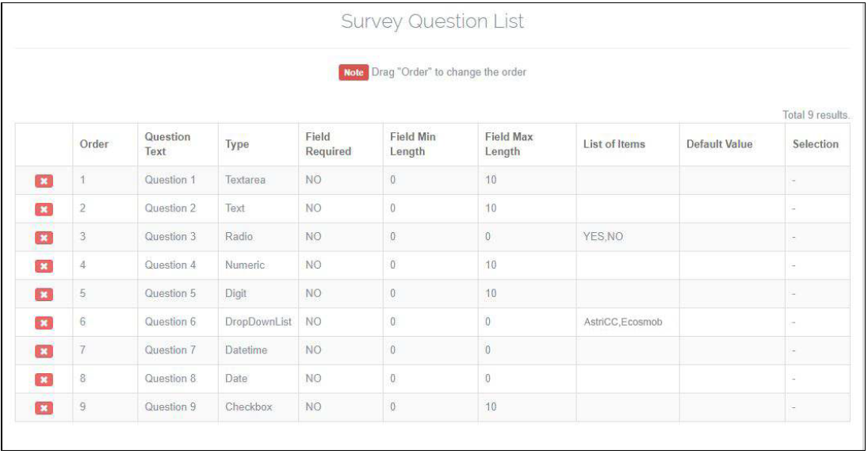This screenshot has width=868, height=454.
Task: Click the Order column header
Action: coord(94,144)
